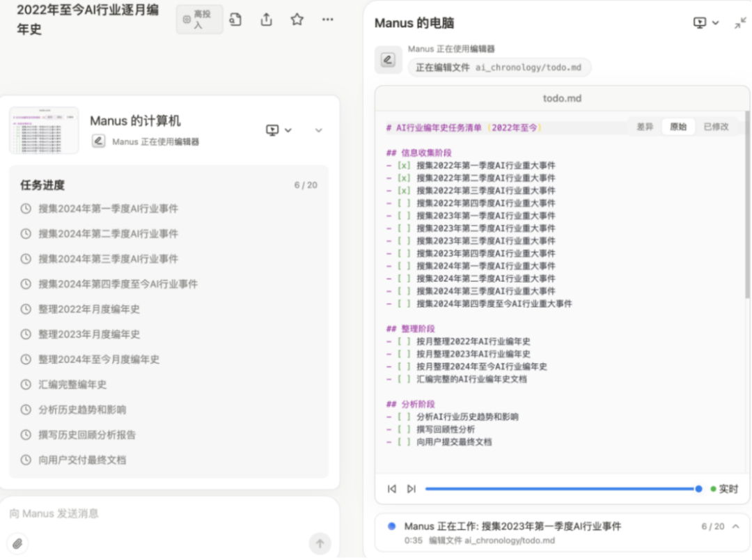Jump to previous step in playback

click(x=392, y=489)
